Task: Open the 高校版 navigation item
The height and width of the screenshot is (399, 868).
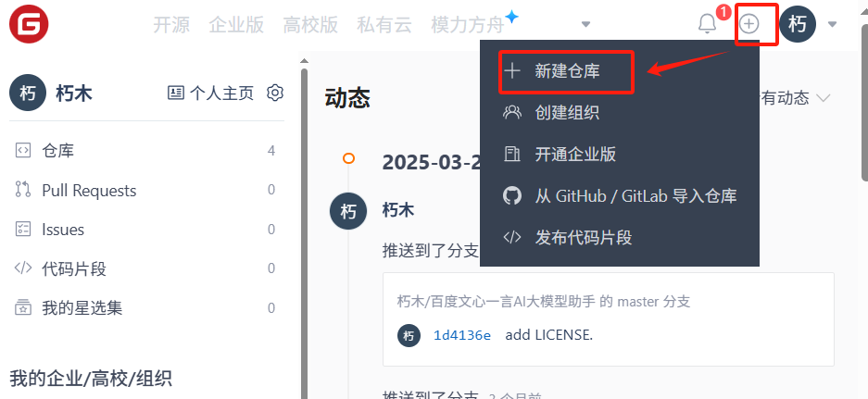Action: click(310, 25)
